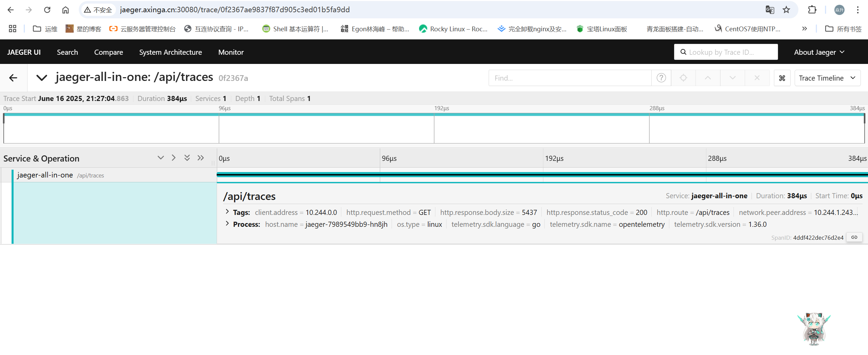Viewport: 868px width, 355px height.
Task: Reload the current page
Action: pos(47,10)
